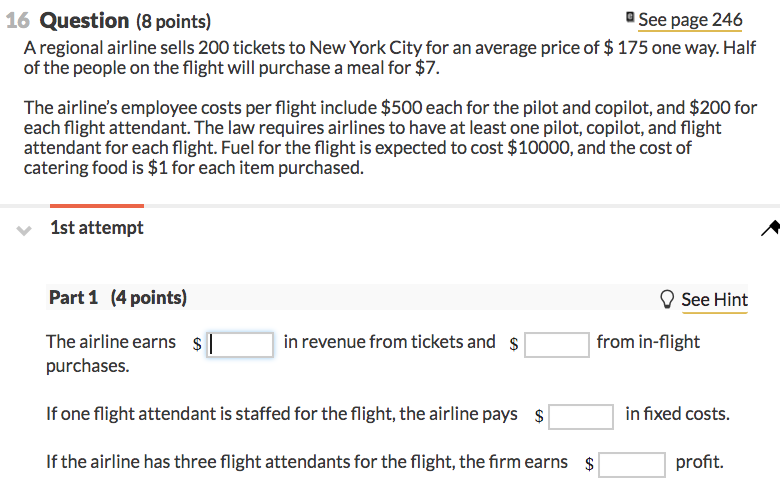
Task: Click the Part 1 (4 points) header
Action: point(118,298)
